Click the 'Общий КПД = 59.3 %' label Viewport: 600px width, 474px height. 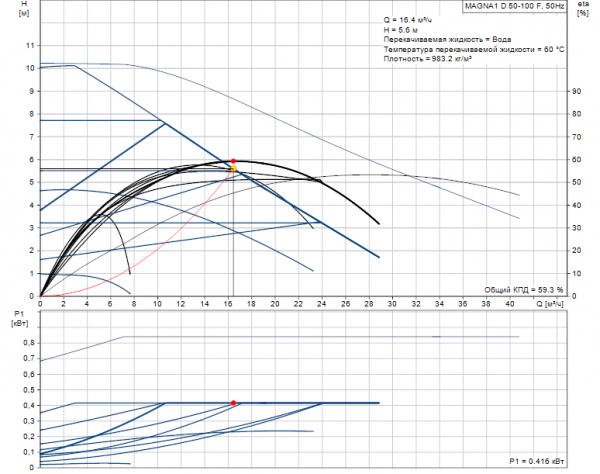pos(524,290)
